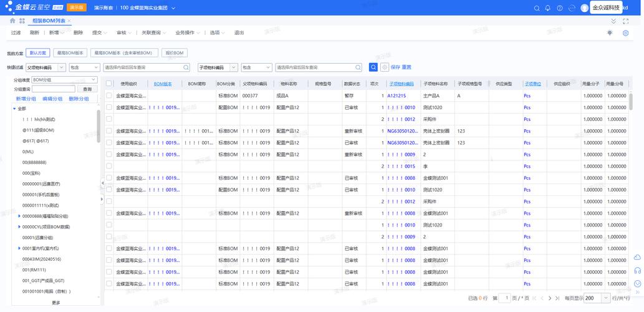Screen dimensions: 644x312
Task: Expand the 0001室内机(室内机) tree node
Action: 19,248
